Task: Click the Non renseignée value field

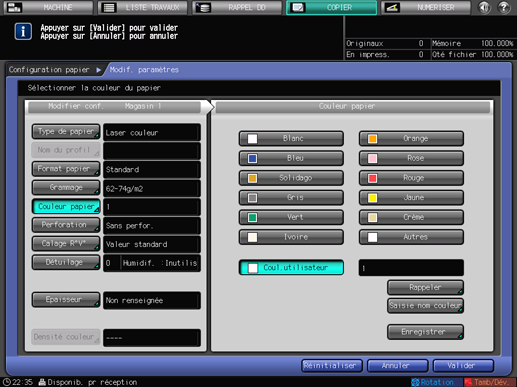Action: [x=152, y=300]
